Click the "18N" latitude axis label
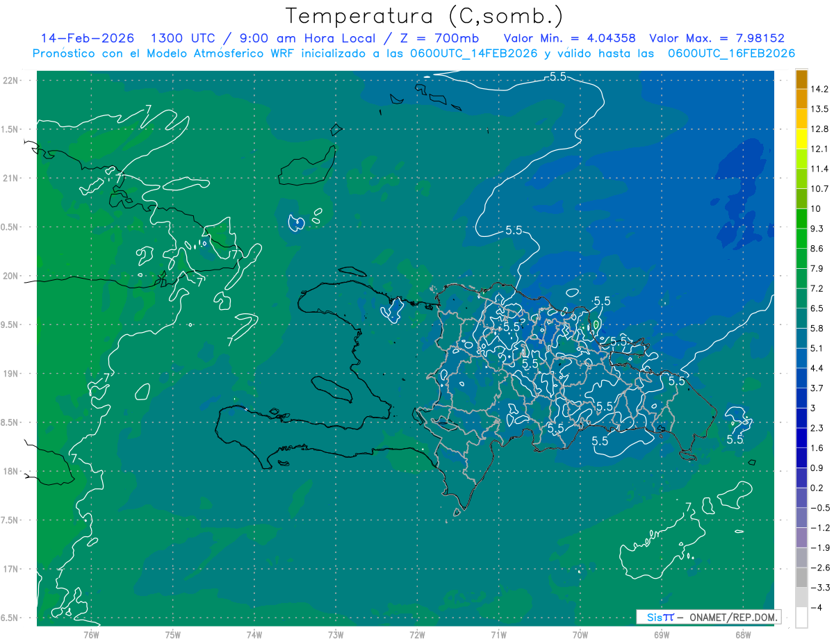This screenshot has height=644, width=834. pos(11,471)
